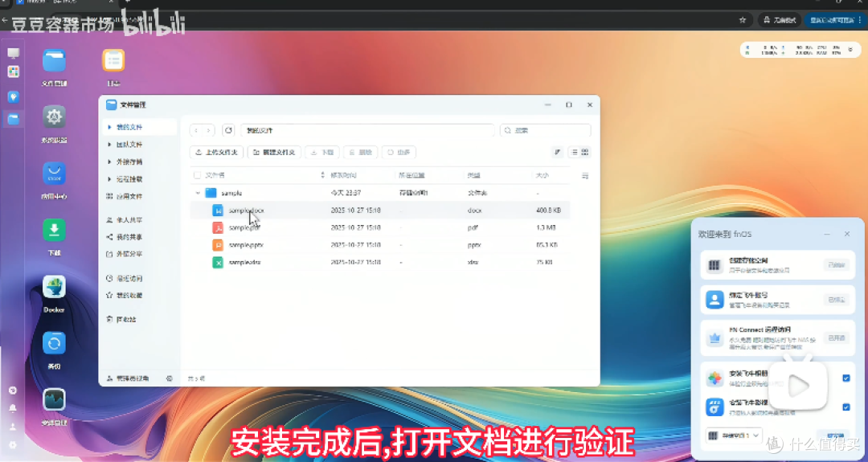Collapse the sample folder chevron
The height and width of the screenshot is (462, 868).
[198, 193]
